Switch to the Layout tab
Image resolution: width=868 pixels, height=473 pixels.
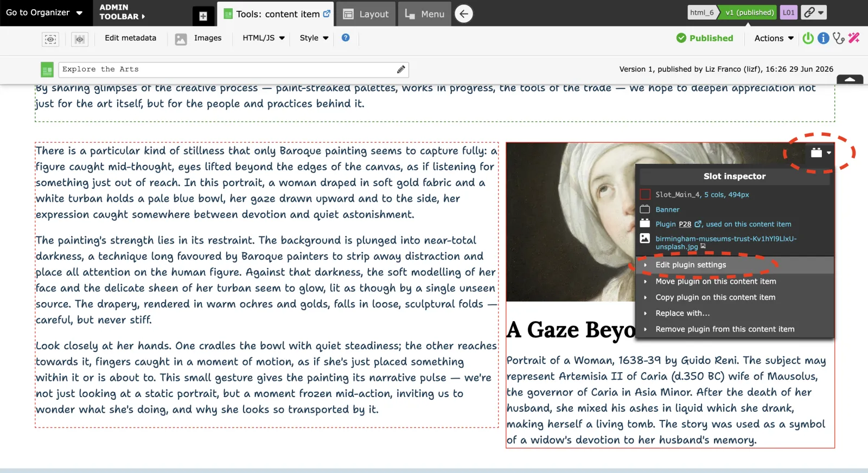(x=366, y=14)
